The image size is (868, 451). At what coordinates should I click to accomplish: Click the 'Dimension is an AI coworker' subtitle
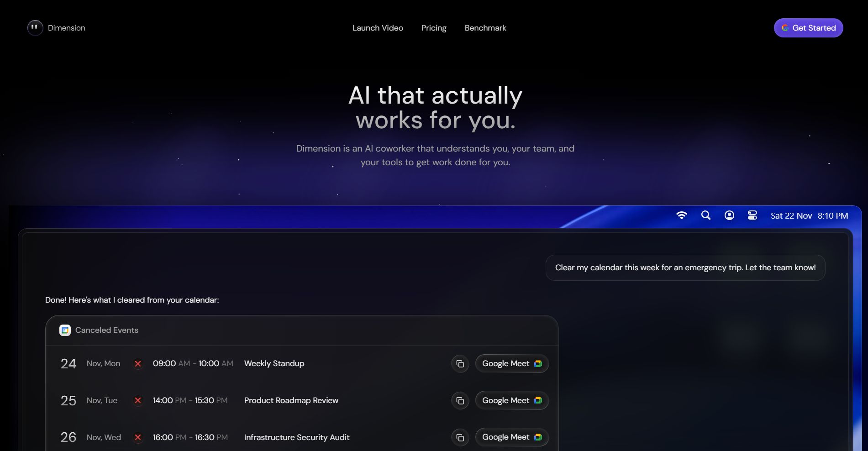[435, 155]
